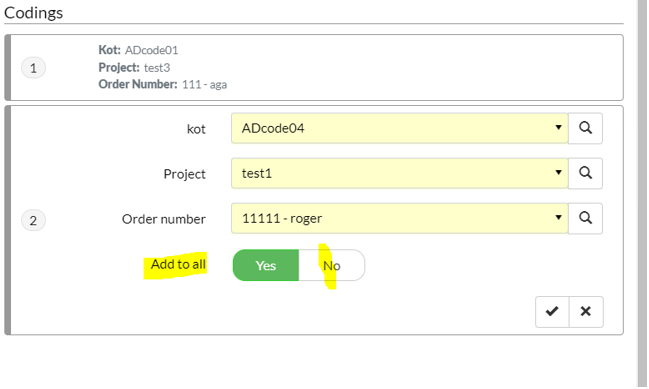Click the Project test3 line in coding 1

click(x=134, y=67)
